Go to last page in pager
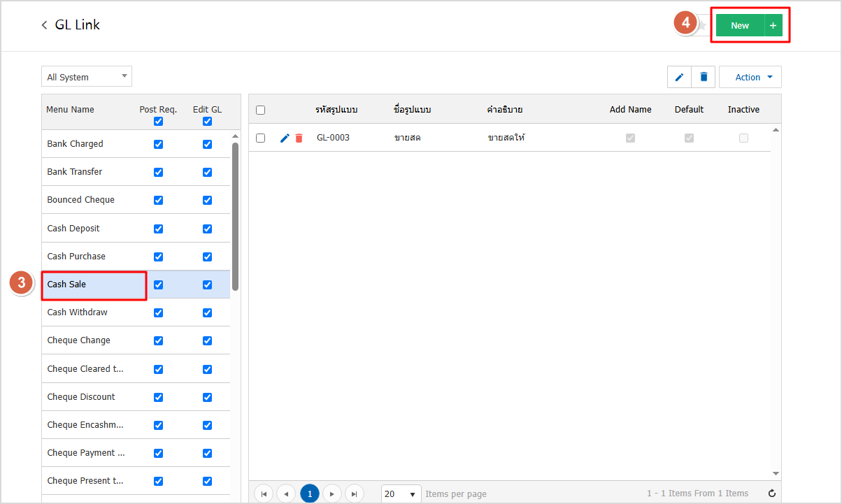 pos(355,494)
